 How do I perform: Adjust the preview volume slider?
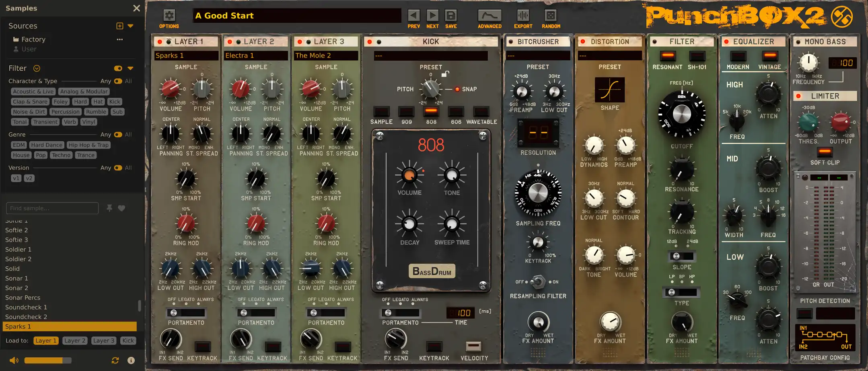click(x=47, y=360)
